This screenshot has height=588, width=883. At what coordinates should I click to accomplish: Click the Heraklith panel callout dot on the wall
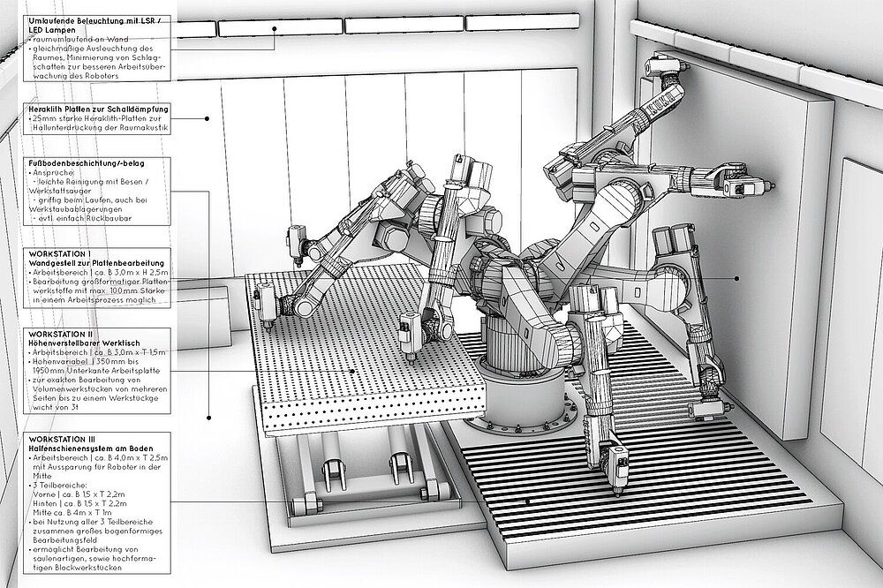pos(208,117)
